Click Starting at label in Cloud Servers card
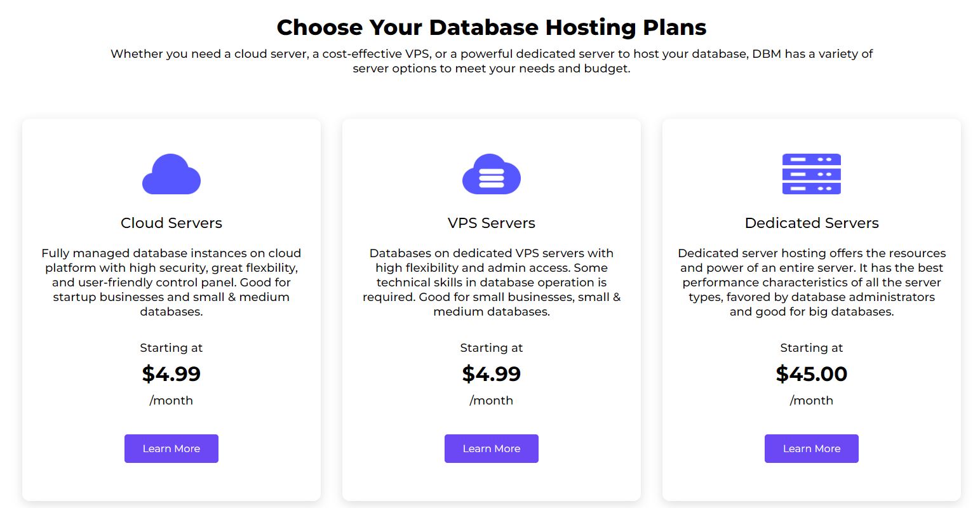Viewport: 980px width, 508px height. coord(171,348)
